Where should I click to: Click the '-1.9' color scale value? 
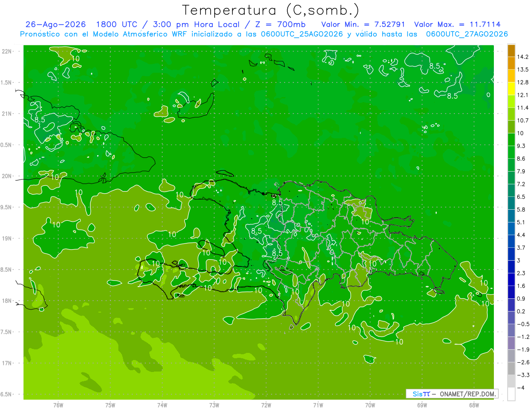tap(523, 349)
